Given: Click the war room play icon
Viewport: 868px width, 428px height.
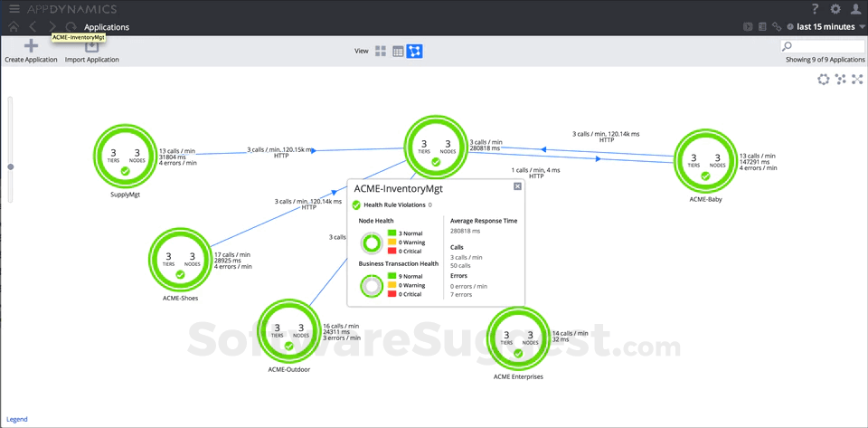Looking at the screenshot, I should point(748,26).
